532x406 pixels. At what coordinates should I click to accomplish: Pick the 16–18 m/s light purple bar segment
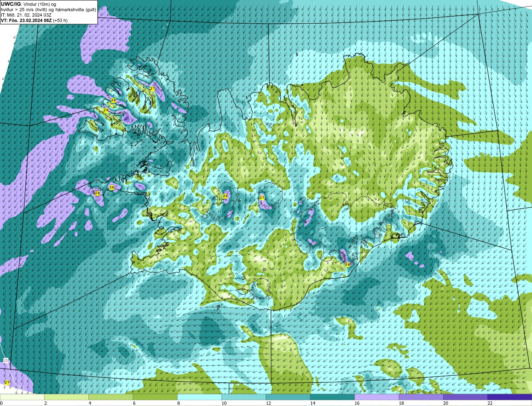pyautogui.click(x=377, y=397)
